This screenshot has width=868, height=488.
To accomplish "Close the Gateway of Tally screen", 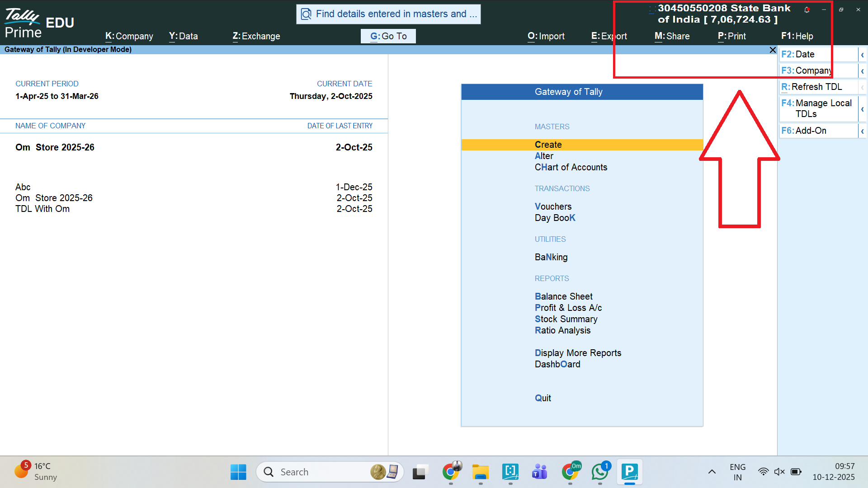I will click(773, 50).
